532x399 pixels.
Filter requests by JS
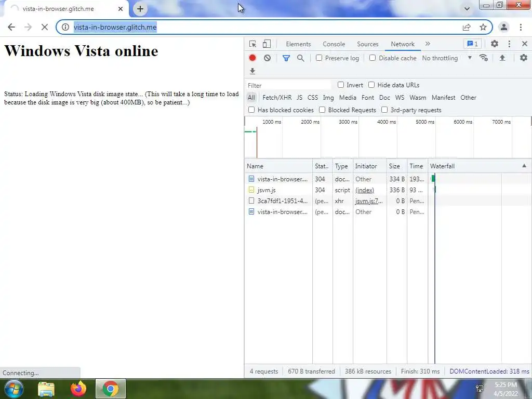pyautogui.click(x=299, y=98)
